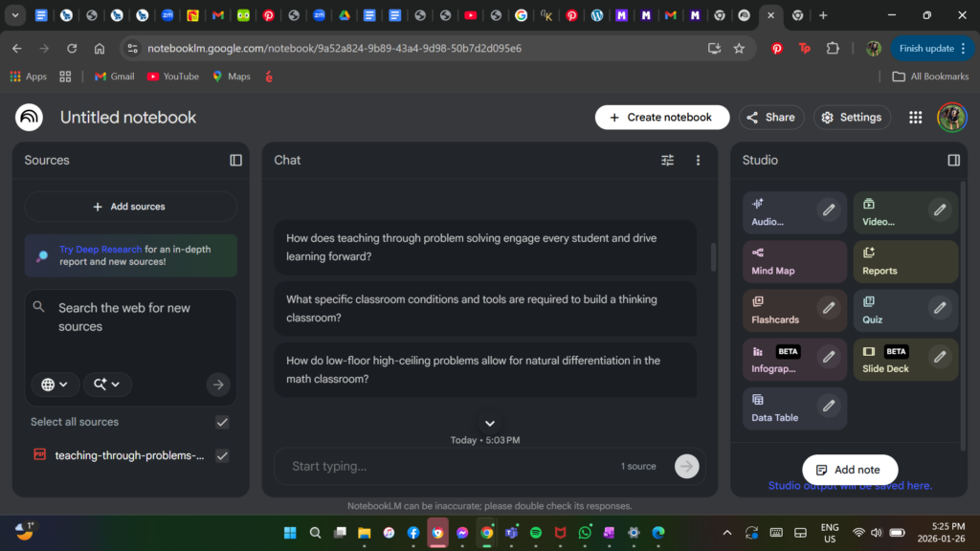Image resolution: width=980 pixels, height=551 pixels.
Task: Click the chat panel scrollbar
Action: [x=713, y=256]
